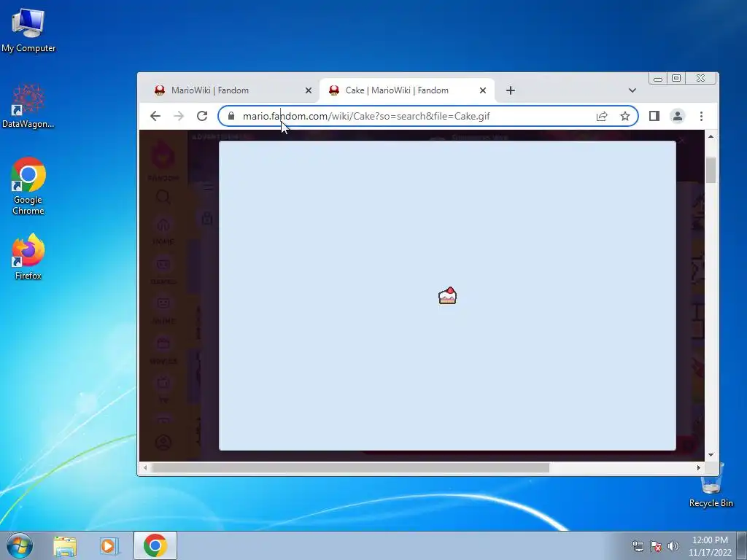Screen dimensions: 747x560
Task: Open Chrome's side panel
Action: [654, 116]
